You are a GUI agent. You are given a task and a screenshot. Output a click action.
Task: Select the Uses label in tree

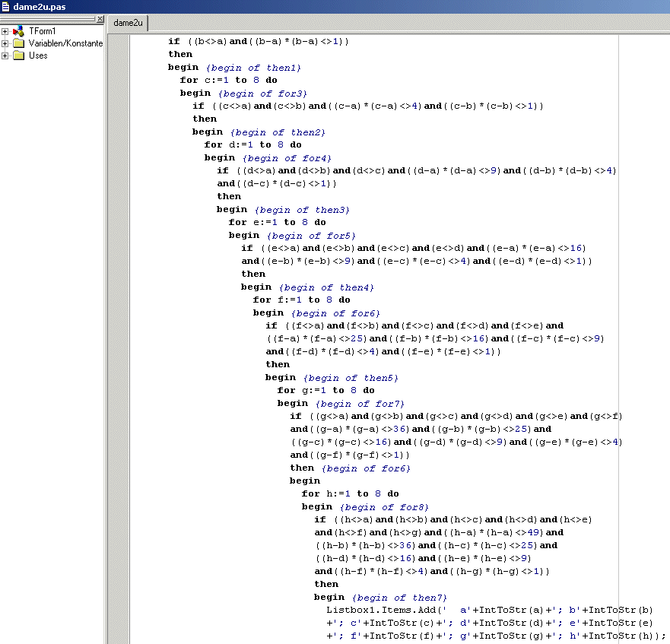(38, 56)
